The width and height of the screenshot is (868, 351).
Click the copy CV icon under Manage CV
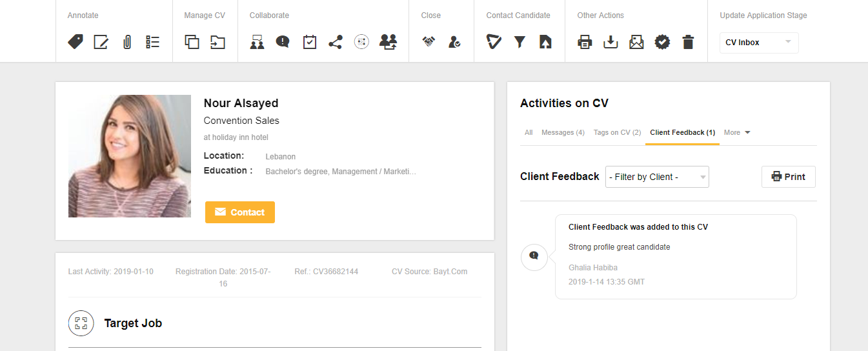pyautogui.click(x=192, y=43)
